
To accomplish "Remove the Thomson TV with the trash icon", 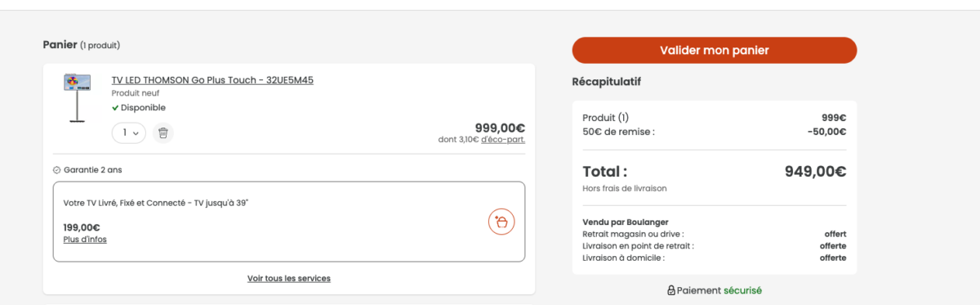I will 163,132.
